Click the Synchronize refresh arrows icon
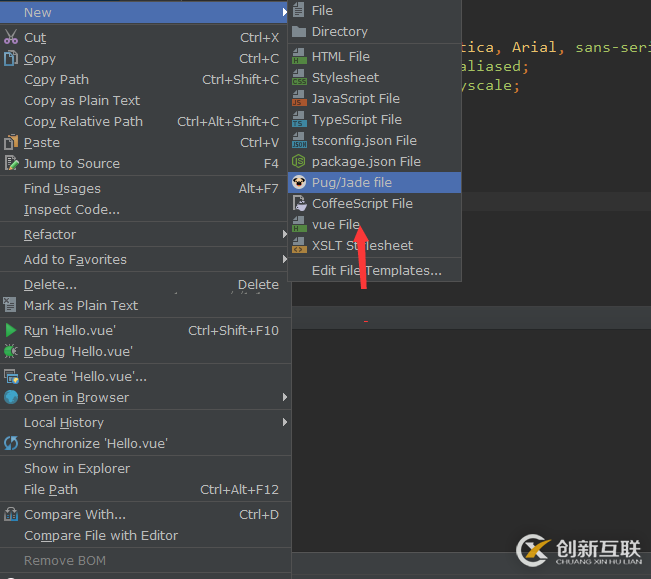 click(11, 443)
